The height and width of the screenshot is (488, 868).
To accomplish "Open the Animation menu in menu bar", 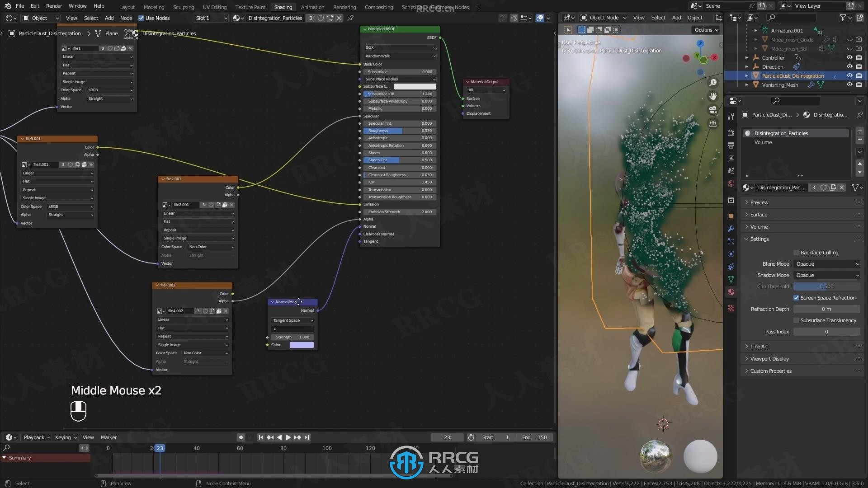I will (312, 7).
